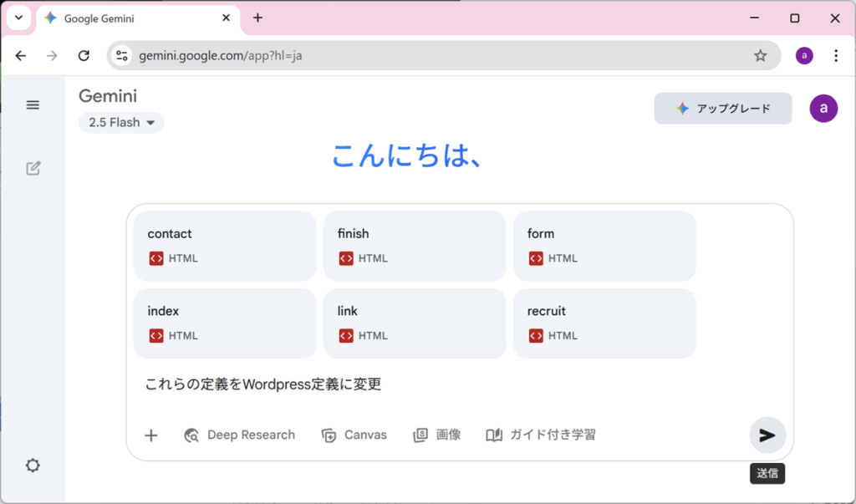Click the Gemini logo text

coord(108,96)
